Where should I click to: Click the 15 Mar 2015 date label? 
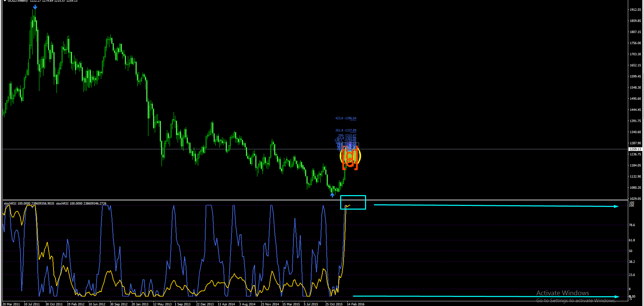click(291, 304)
